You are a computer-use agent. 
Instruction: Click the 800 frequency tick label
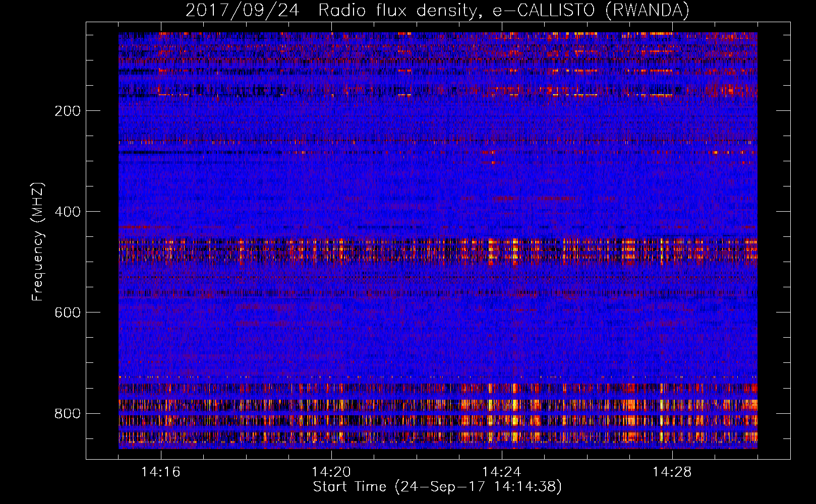pos(68,413)
